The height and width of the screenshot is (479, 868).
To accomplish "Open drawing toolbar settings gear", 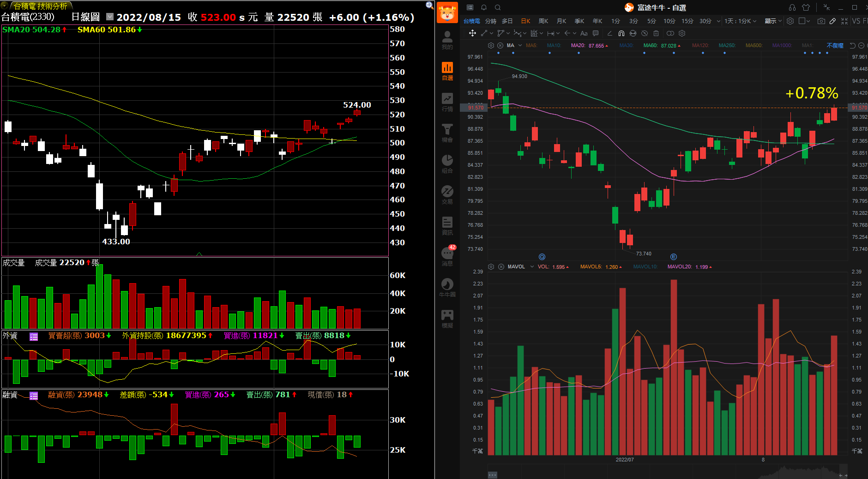I will (682, 33).
